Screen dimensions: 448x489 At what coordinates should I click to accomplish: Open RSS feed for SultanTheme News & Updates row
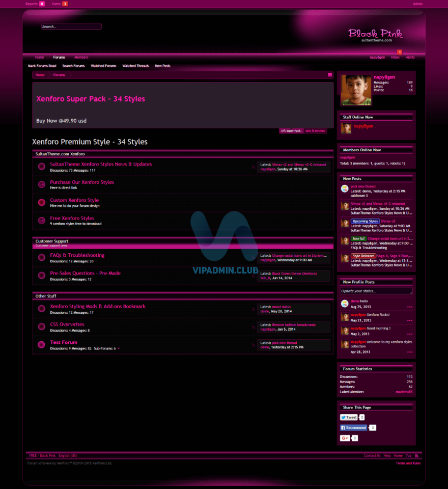point(253,167)
